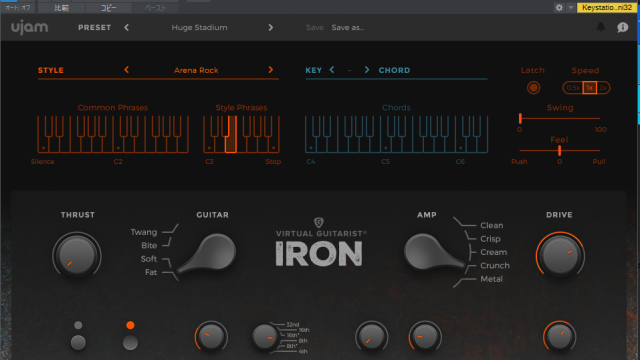The width and height of the screenshot is (640, 360).
Task: Click the Stop key on Style Phrases
Action: 274,145
